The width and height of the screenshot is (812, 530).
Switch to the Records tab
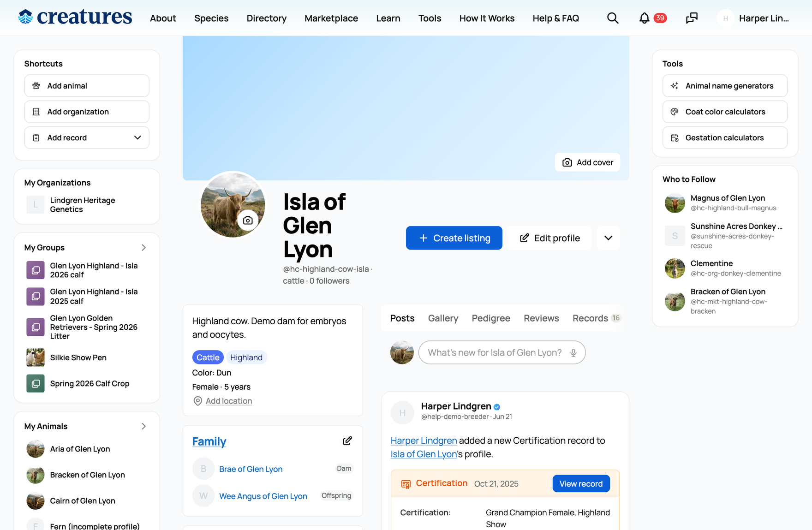[597, 318]
